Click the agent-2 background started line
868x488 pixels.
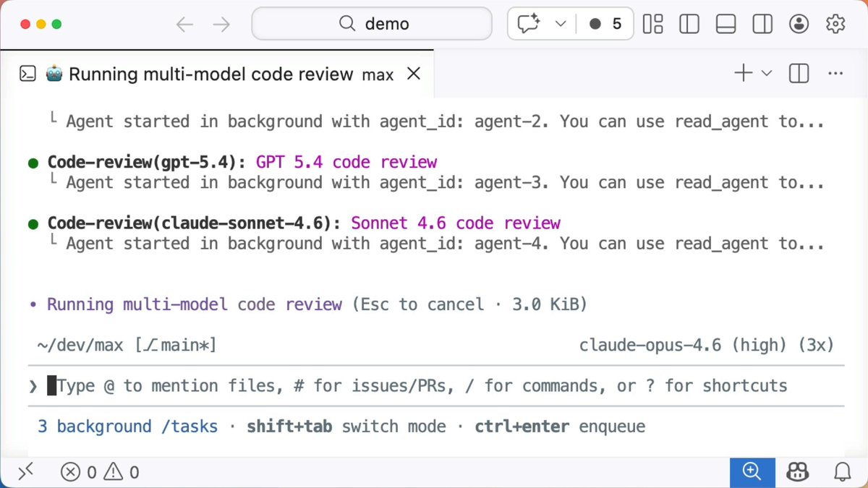(x=436, y=121)
